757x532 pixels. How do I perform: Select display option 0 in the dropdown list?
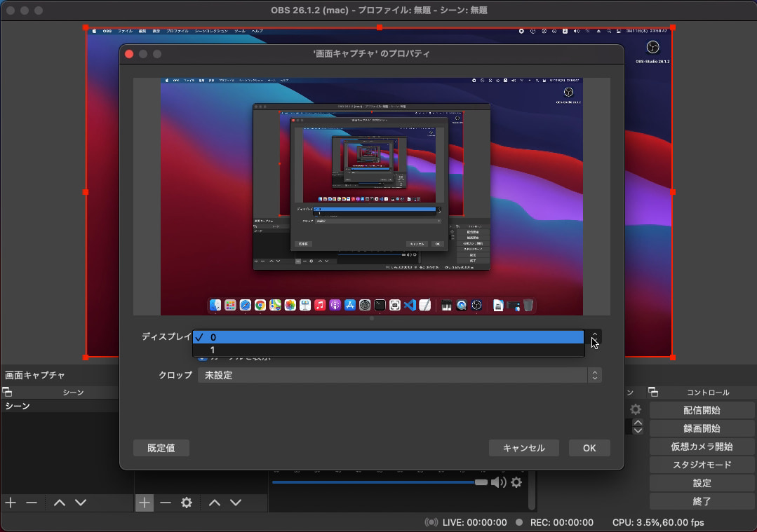coord(388,337)
